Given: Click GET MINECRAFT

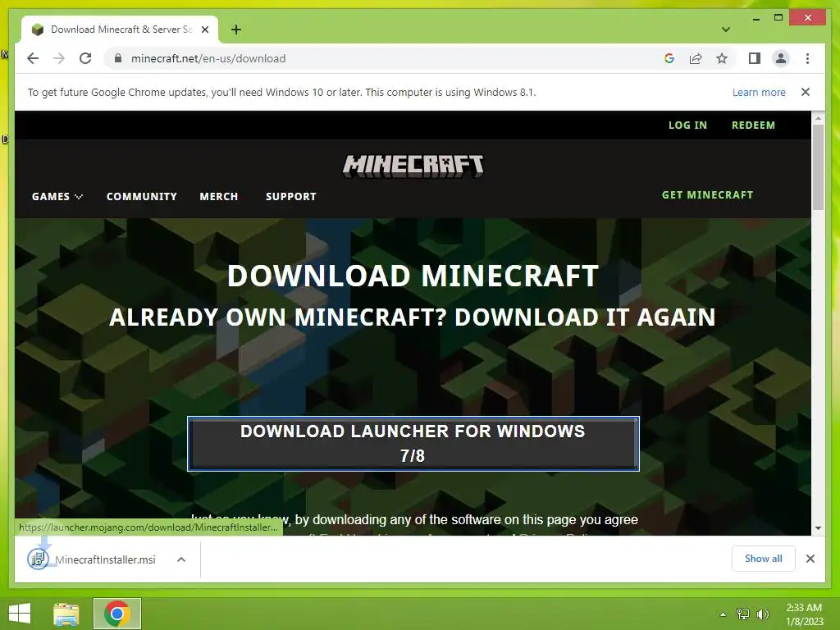Looking at the screenshot, I should (708, 195).
